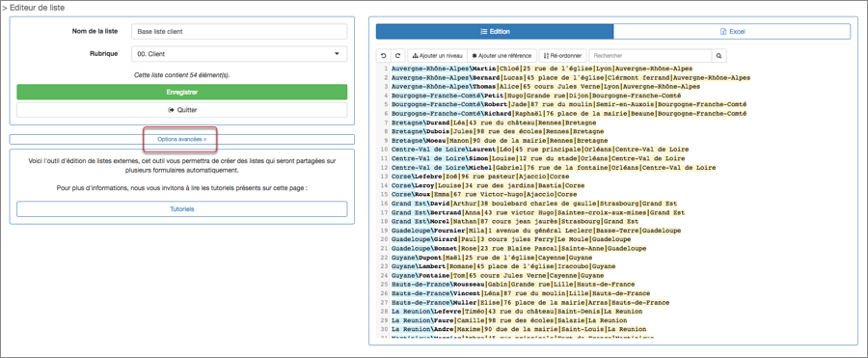Switch to the Excel tab

click(x=732, y=32)
